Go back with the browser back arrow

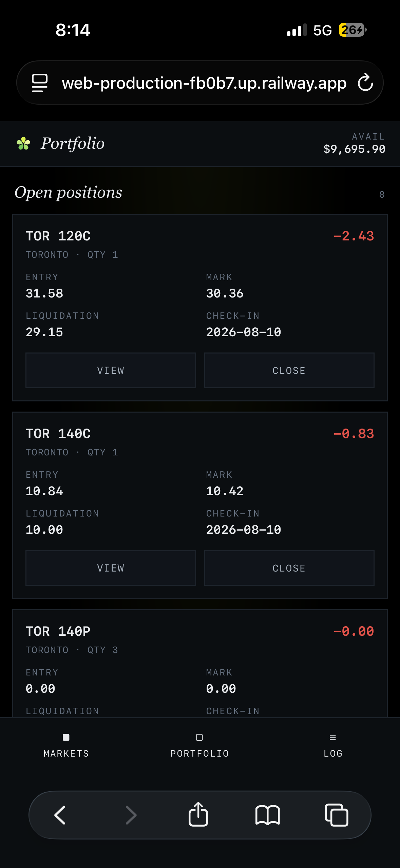tap(60, 815)
